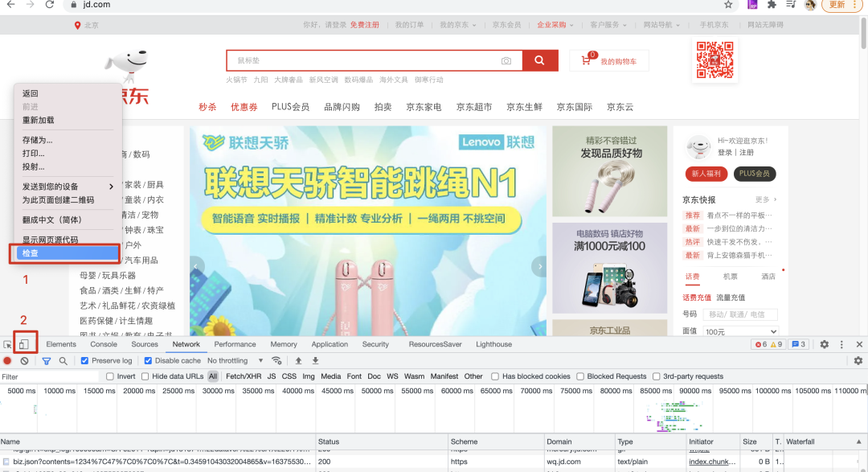
Task: Click 新人福利 button
Action: (706, 174)
